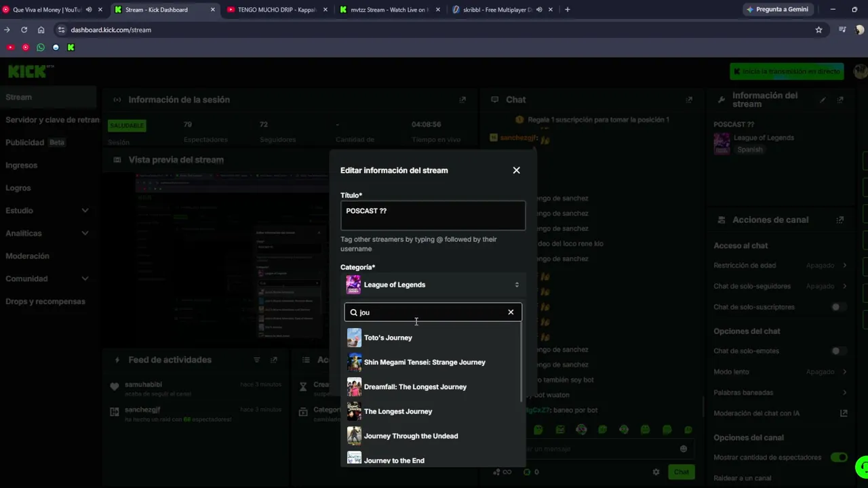This screenshot has width=868, height=488.
Task: Go to Servidor y clave de retransmisión
Action: (52, 120)
